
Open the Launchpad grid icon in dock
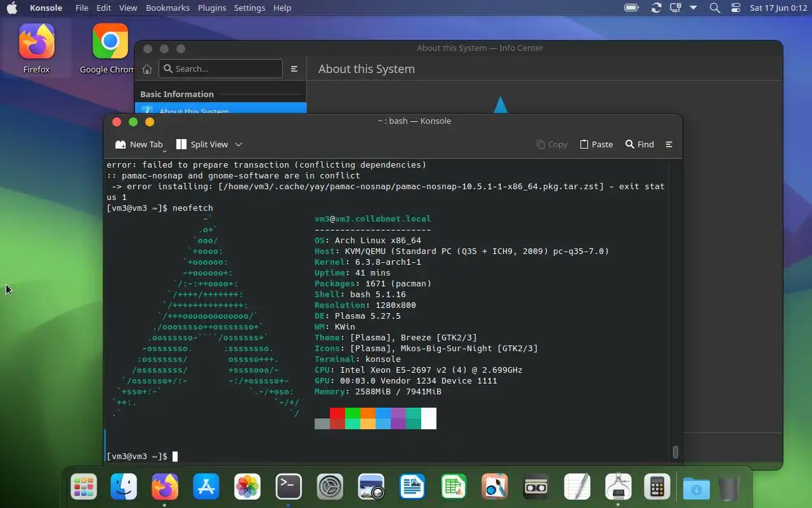pyautogui.click(x=84, y=487)
